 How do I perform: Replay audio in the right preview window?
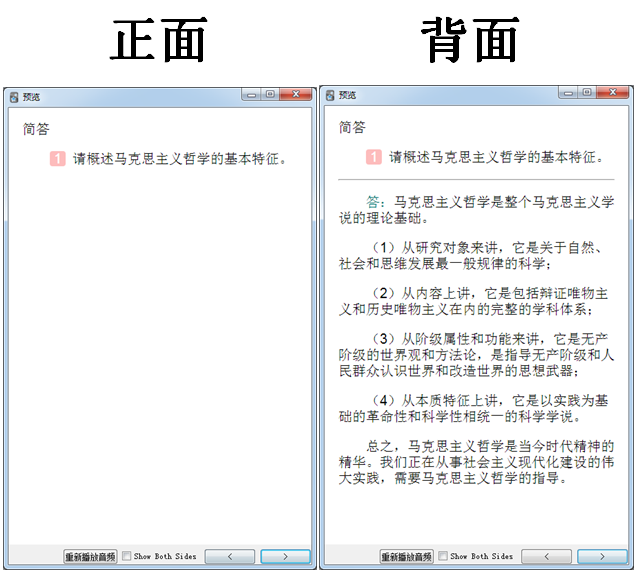click(407, 556)
